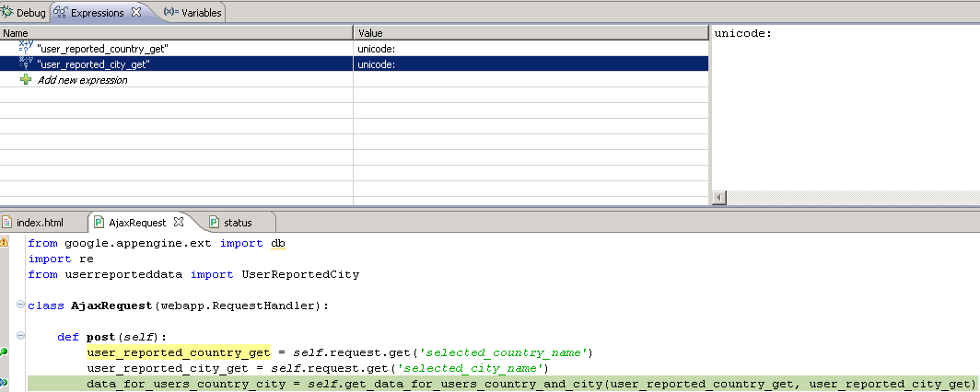Click the "import re" line
This screenshot has height=392, width=980.
pyautogui.click(x=61, y=259)
